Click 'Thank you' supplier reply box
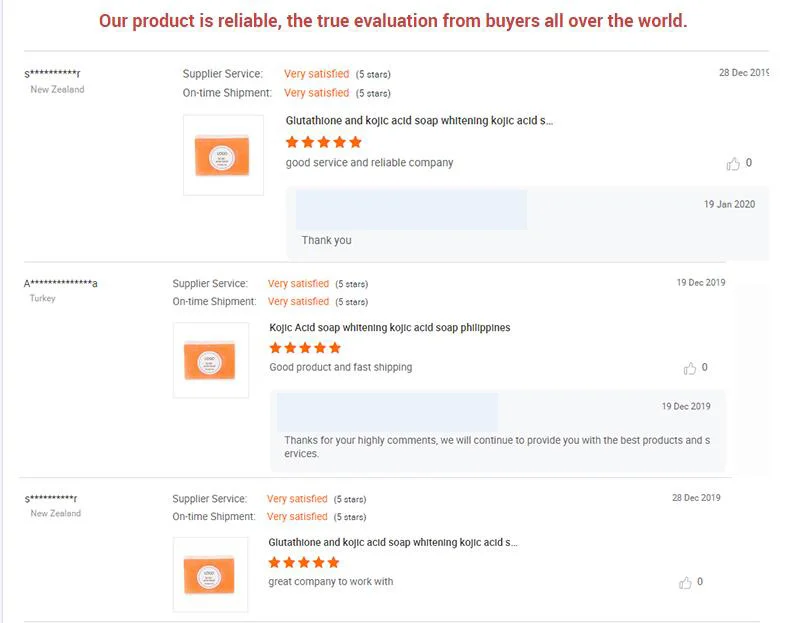The image size is (804, 623). [x=528, y=223]
